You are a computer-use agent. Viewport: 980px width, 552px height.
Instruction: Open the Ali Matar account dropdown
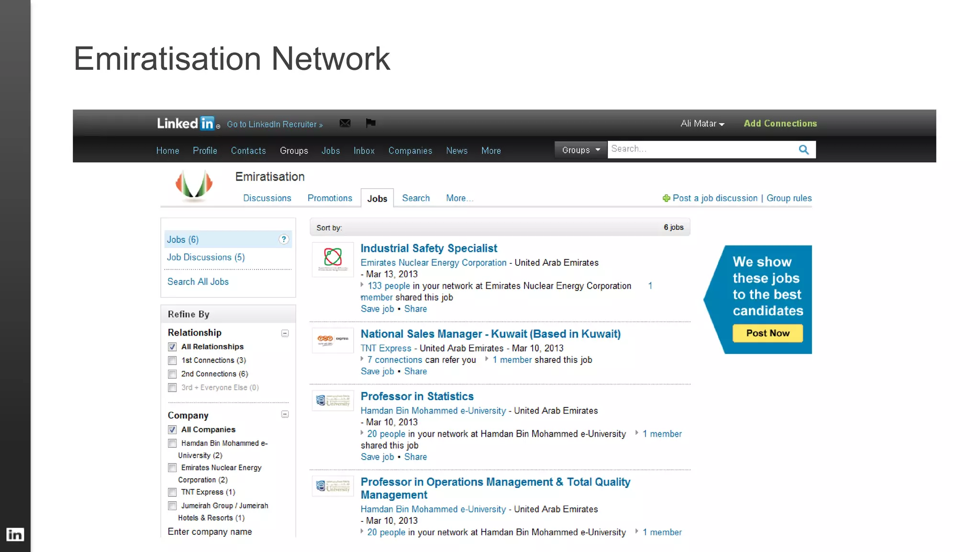(x=702, y=124)
